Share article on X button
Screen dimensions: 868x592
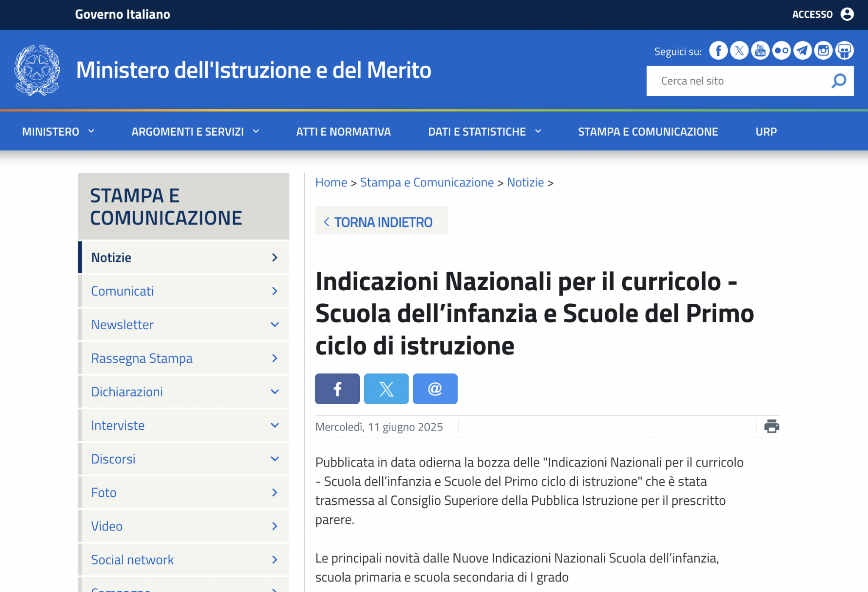point(386,389)
